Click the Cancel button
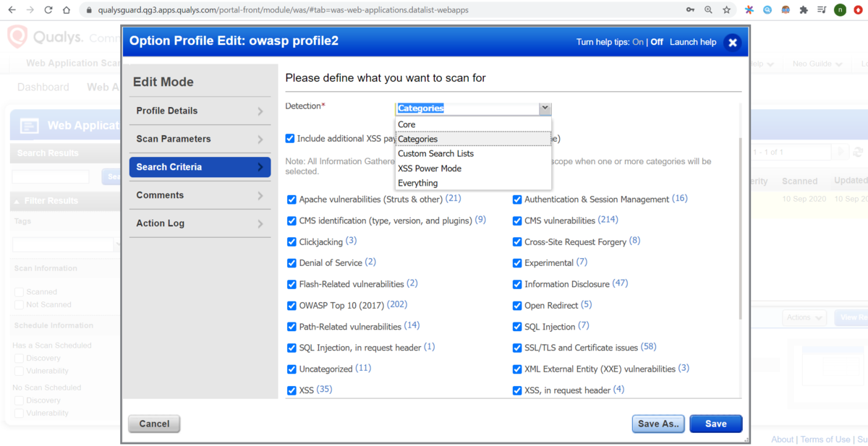 click(x=154, y=424)
